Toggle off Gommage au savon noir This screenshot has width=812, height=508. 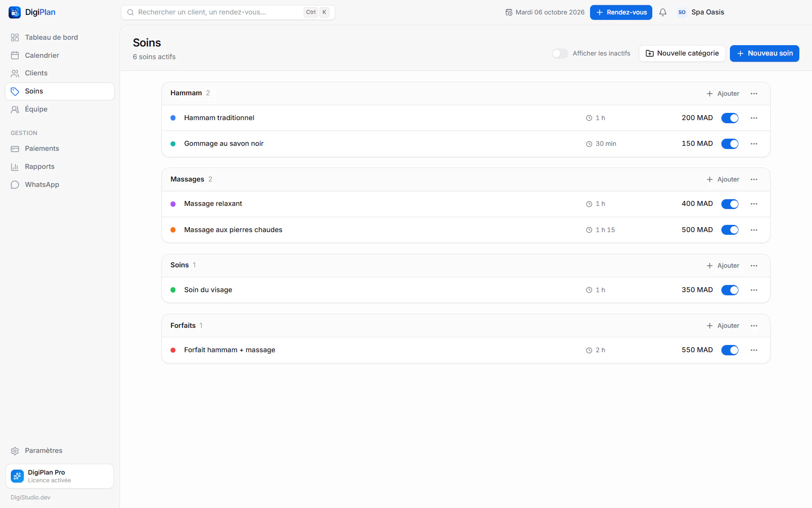coord(729,144)
